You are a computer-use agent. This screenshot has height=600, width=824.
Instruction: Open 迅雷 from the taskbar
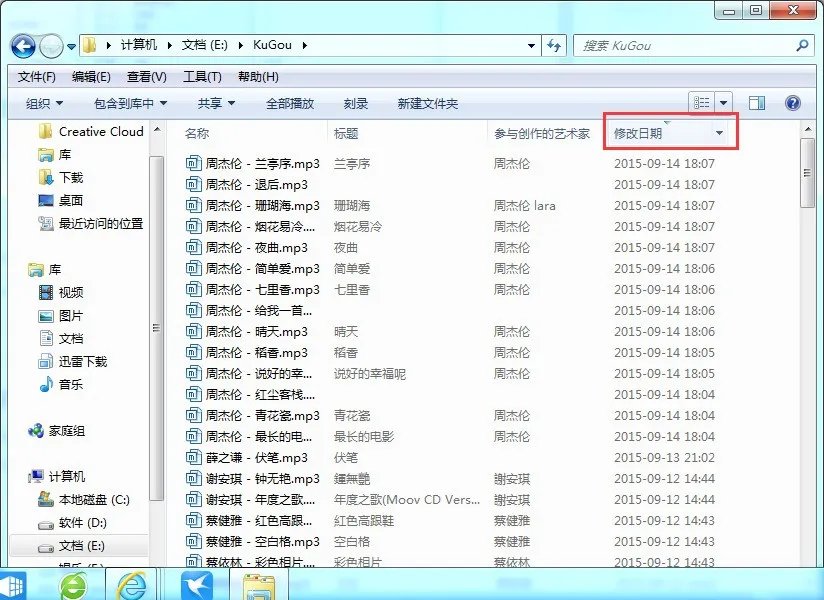pyautogui.click(x=197, y=584)
